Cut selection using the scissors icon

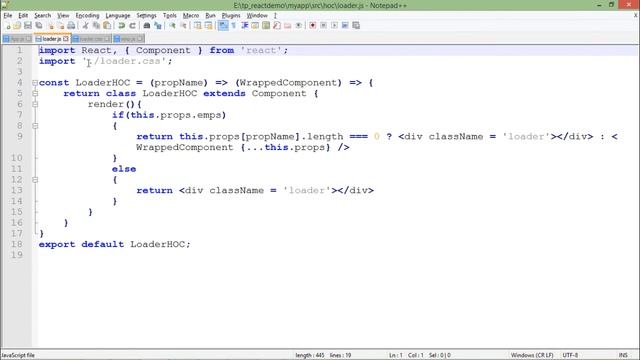click(x=85, y=26)
